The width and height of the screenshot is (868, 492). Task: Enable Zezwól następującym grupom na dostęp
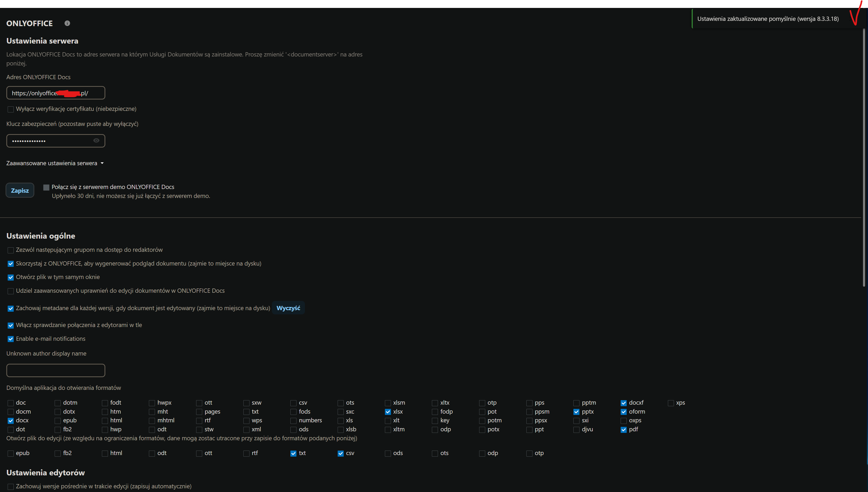pyautogui.click(x=11, y=250)
